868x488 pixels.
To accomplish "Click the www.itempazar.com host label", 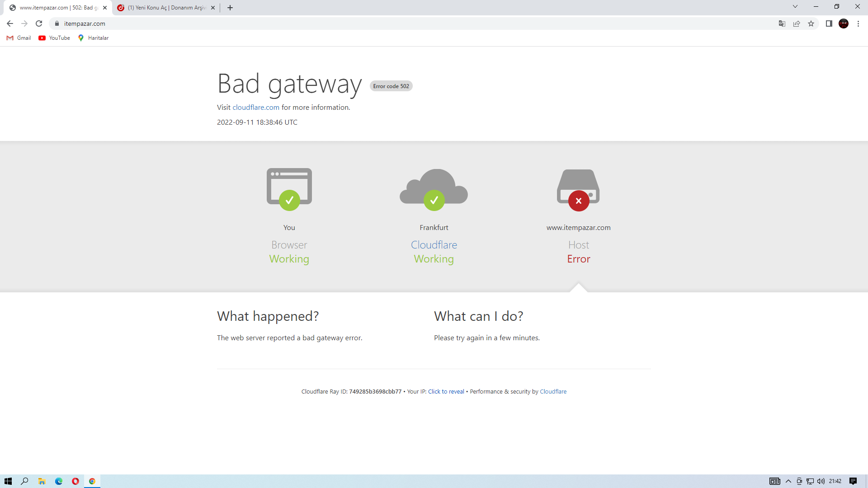I will point(579,228).
